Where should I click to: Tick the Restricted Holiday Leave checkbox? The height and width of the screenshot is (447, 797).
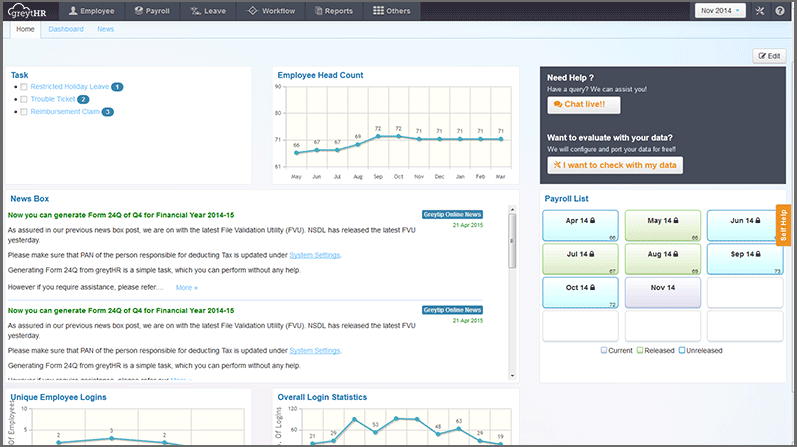pos(23,87)
